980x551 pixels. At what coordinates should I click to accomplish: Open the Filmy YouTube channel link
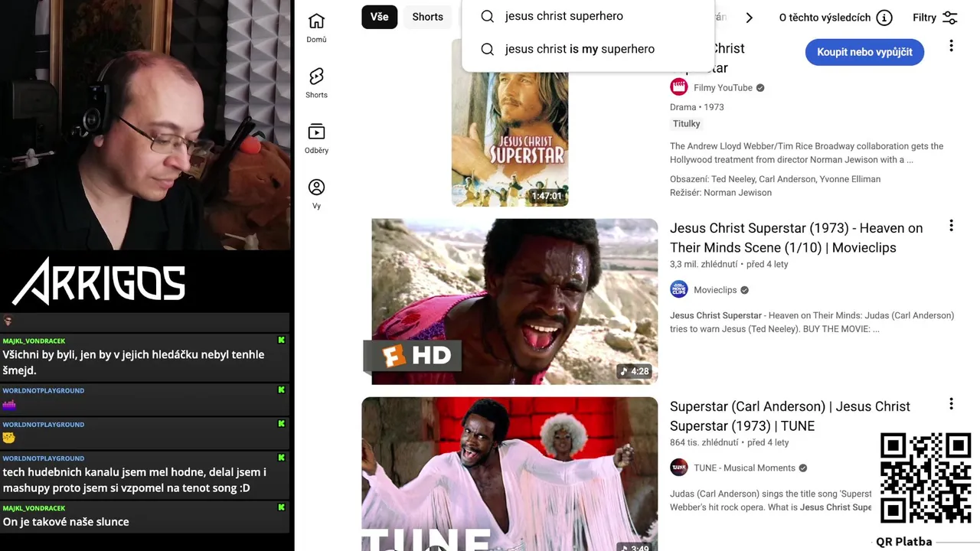click(723, 88)
